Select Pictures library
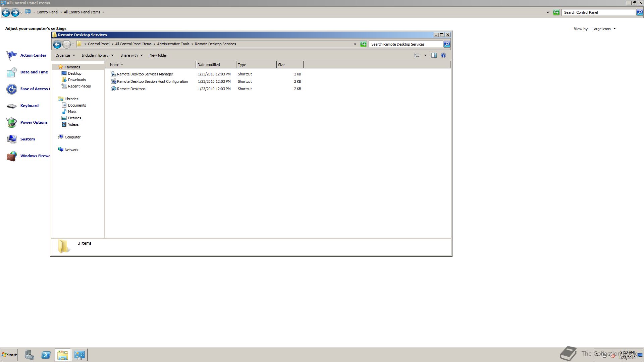Screen dimensions: 644x362 71,118
